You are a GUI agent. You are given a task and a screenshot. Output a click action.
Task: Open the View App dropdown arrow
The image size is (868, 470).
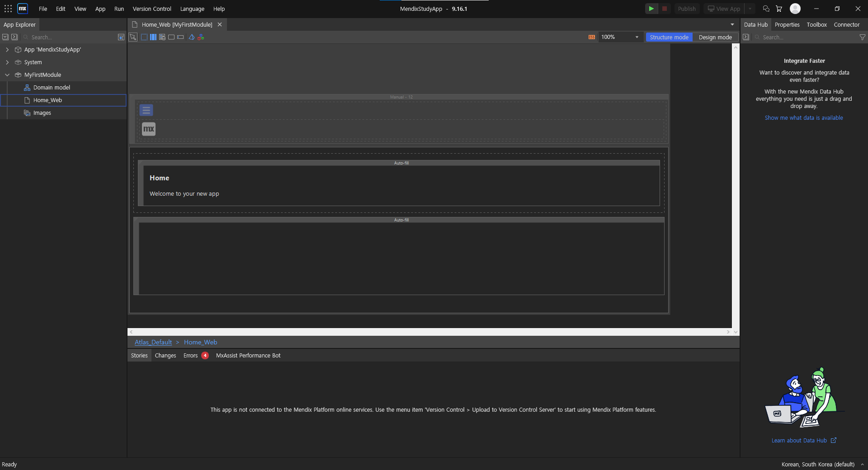750,9
